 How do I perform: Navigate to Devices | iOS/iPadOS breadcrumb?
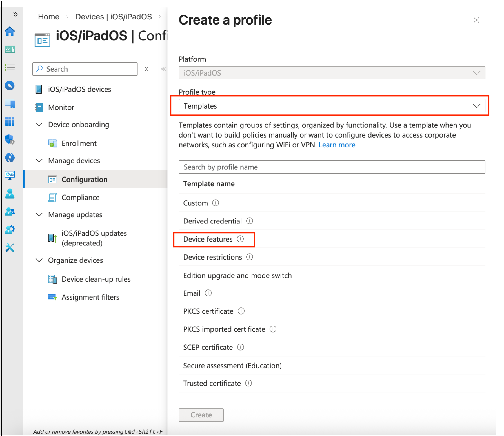tap(113, 17)
